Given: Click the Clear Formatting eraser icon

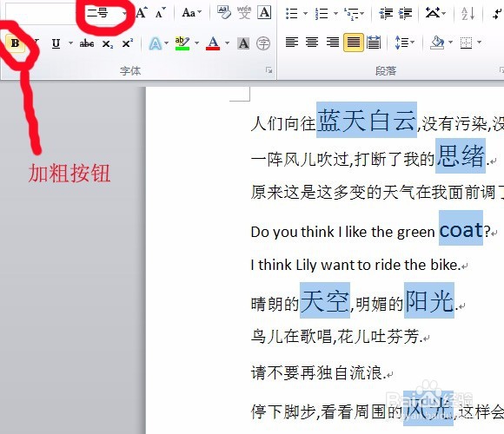Looking at the screenshot, I should coord(223,12).
